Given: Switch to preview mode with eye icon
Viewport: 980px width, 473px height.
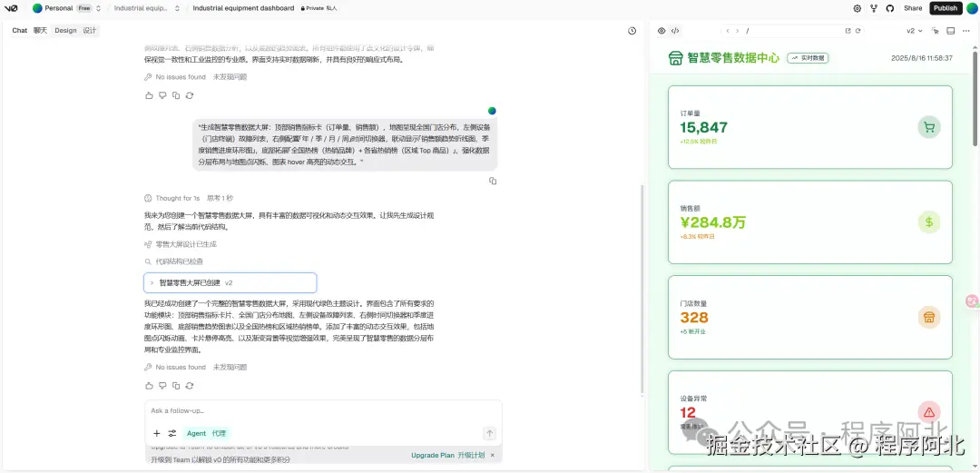Looking at the screenshot, I should 661,31.
